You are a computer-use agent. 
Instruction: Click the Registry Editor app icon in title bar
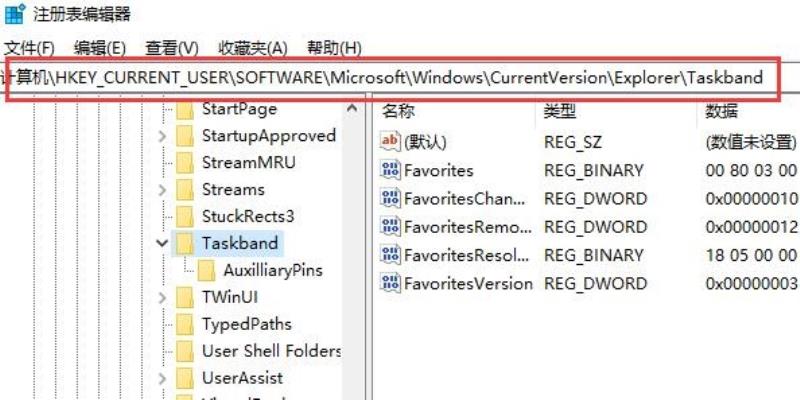14,13
